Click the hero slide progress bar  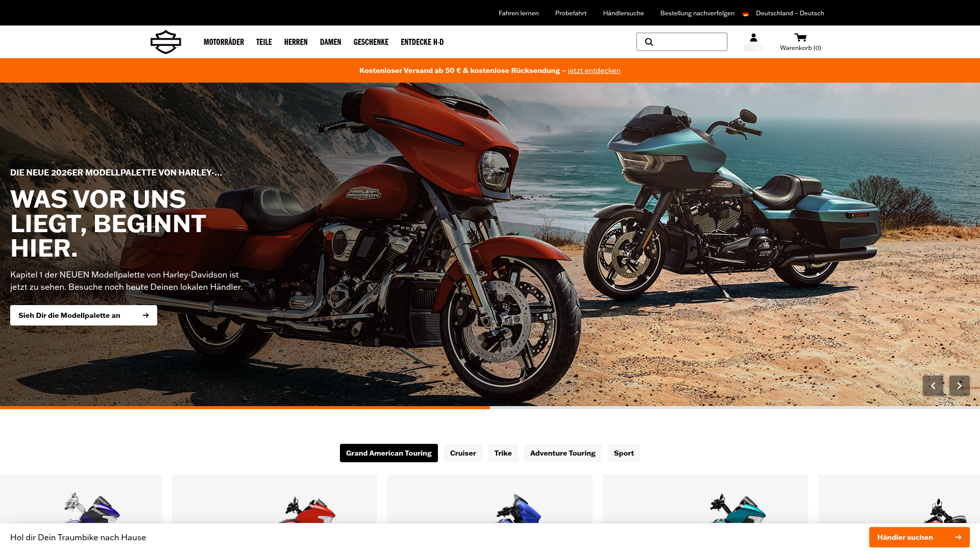(x=490, y=408)
